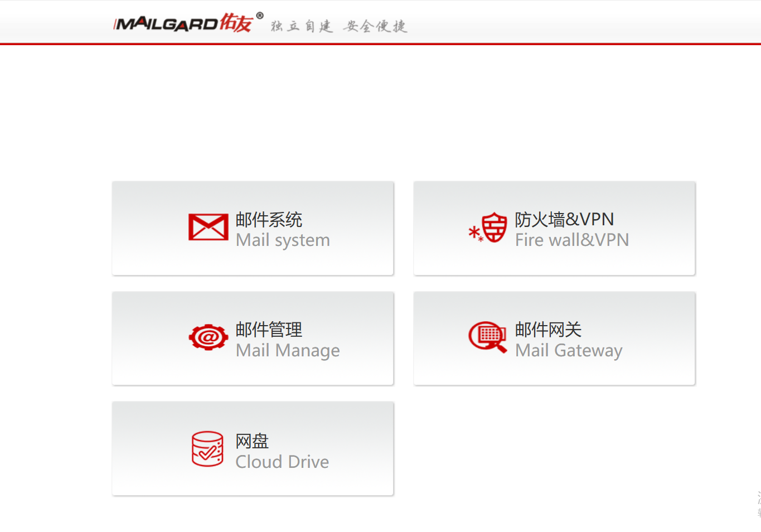This screenshot has width=761, height=532.
Task: Click the Mail Gateway magnifier icon
Action: [488, 337]
